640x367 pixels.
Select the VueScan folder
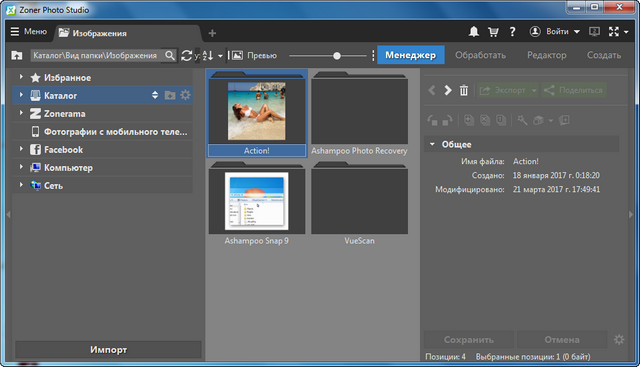[359, 203]
